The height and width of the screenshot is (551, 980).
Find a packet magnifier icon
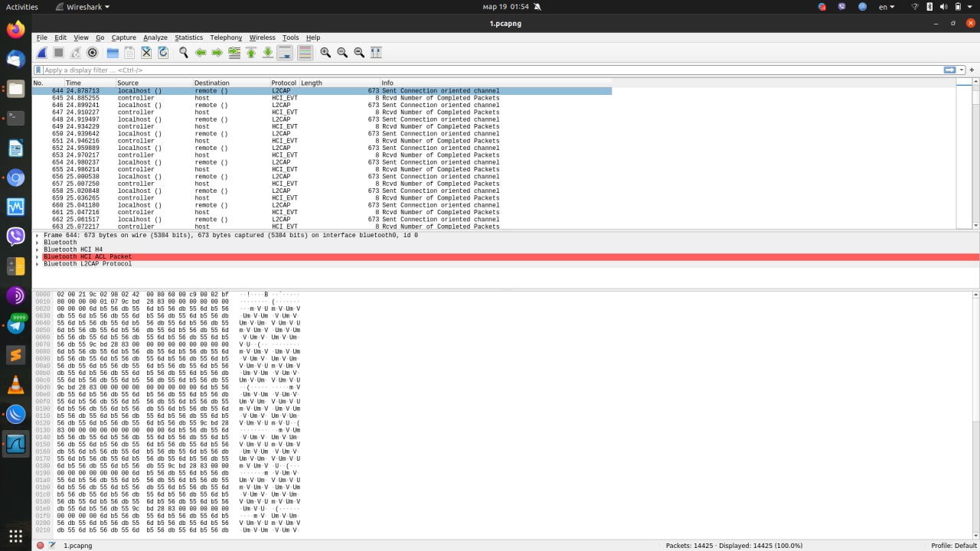[x=184, y=53]
